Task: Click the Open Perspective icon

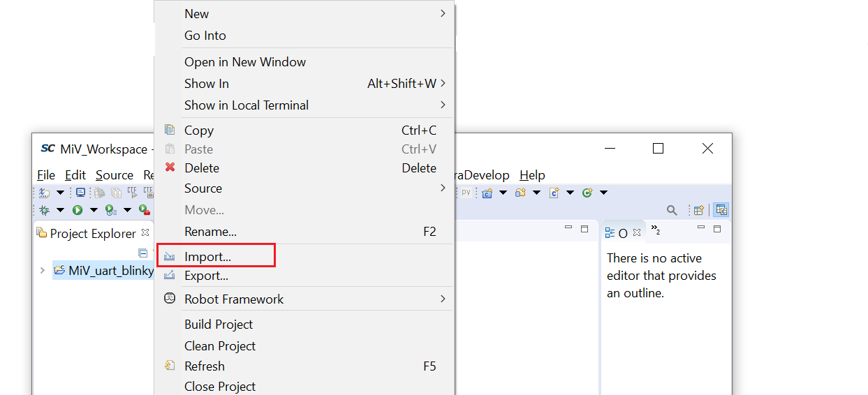Action: pos(698,210)
